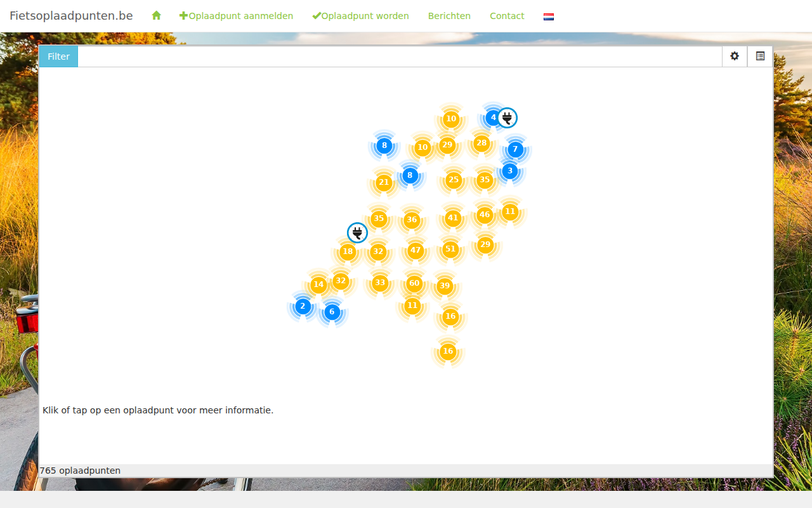Open the blue cluster marked 3
The height and width of the screenshot is (508, 812).
(x=510, y=171)
